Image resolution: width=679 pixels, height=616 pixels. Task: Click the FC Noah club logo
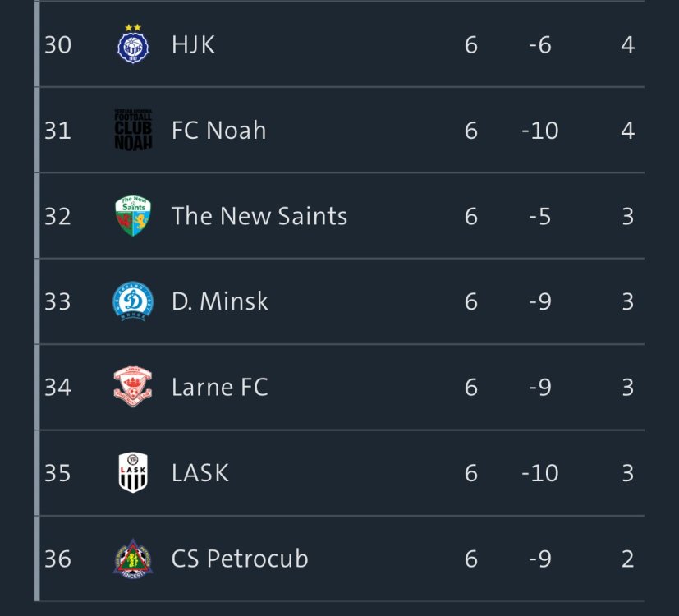point(132,130)
